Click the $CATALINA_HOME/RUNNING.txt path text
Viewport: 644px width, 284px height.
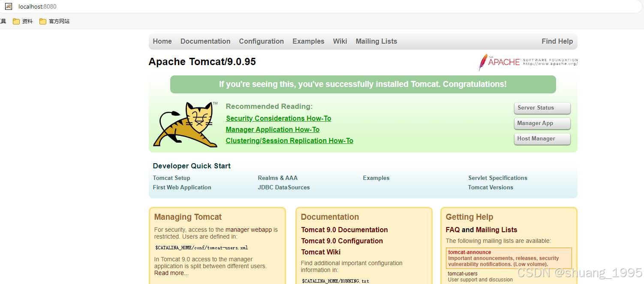(335, 281)
